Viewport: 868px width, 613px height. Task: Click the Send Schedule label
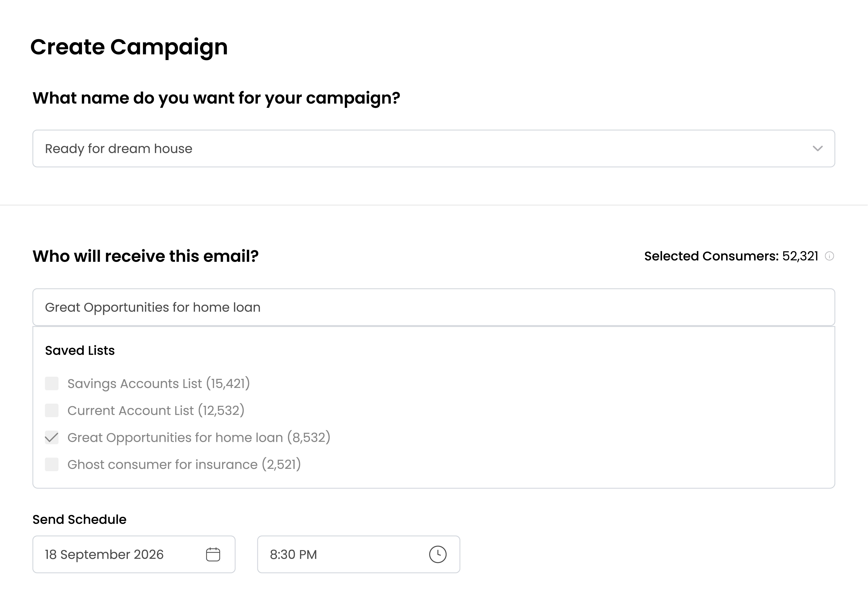tap(79, 520)
